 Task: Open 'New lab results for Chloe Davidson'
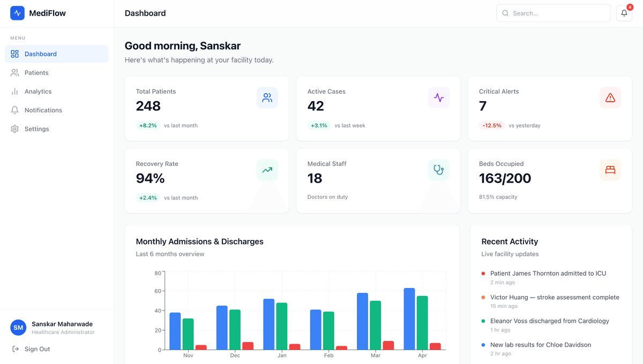coord(541,345)
